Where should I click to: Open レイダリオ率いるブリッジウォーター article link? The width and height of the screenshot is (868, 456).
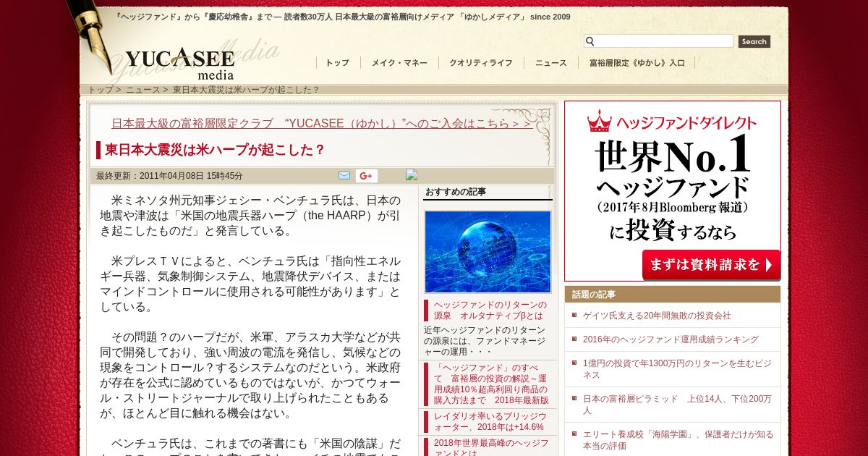490,421
